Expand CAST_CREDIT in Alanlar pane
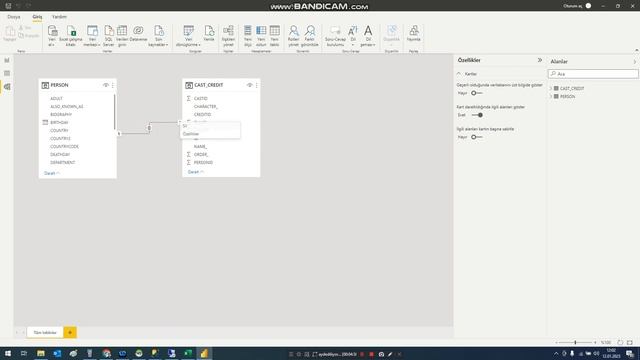 [x=551, y=89]
